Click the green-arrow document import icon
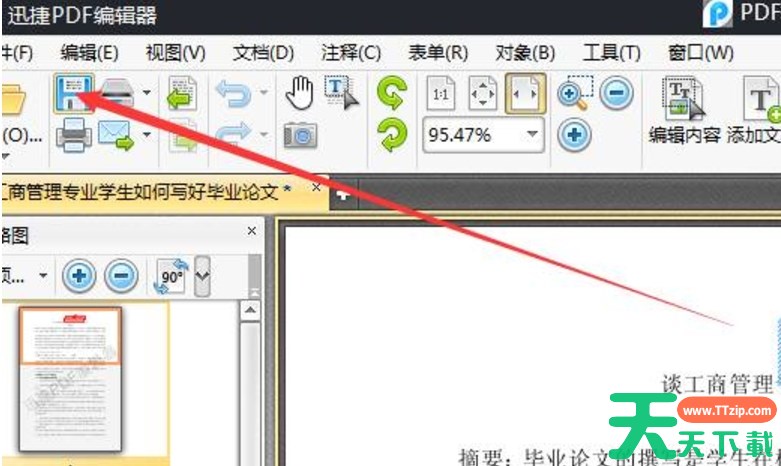The width and height of the screenshot is (781, 466). (182, 93)
